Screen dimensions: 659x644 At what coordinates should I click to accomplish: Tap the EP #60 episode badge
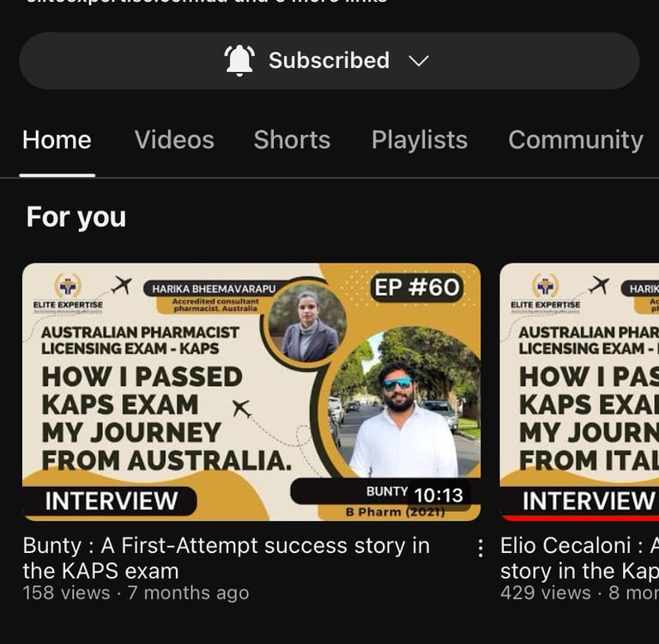point(416,288)
